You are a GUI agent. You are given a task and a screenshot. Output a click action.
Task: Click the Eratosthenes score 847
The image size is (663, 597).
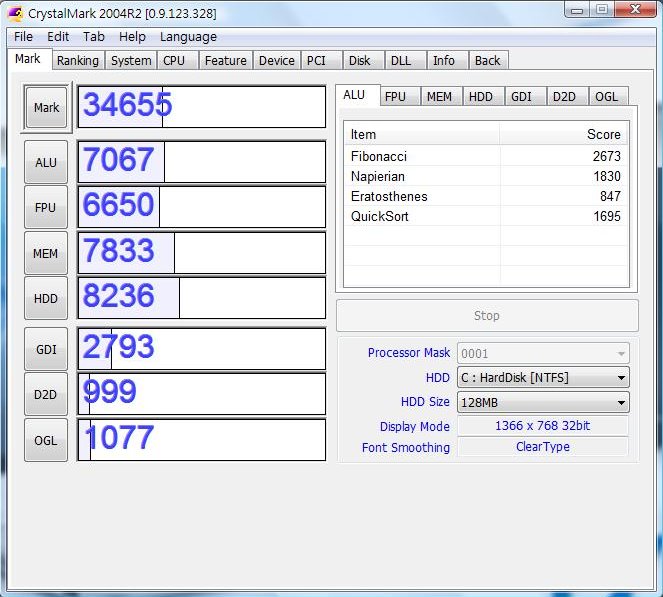tap(610, 196)
